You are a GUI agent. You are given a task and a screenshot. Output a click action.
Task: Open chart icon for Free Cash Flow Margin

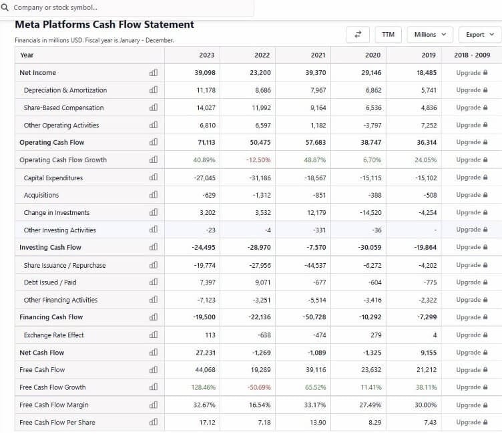(154, 405)
